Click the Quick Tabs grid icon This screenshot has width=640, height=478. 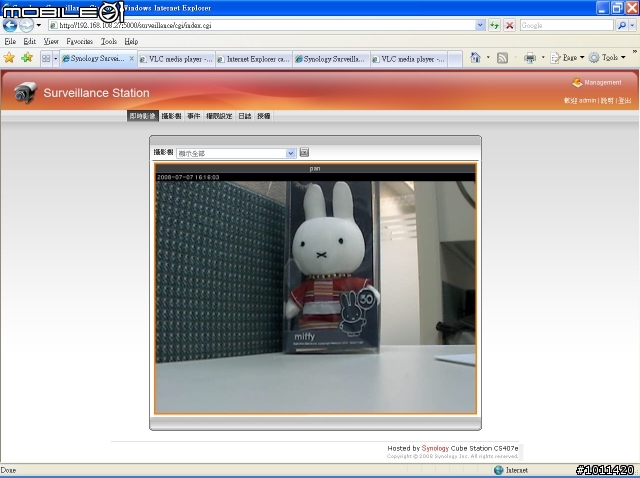pos(46,59)
